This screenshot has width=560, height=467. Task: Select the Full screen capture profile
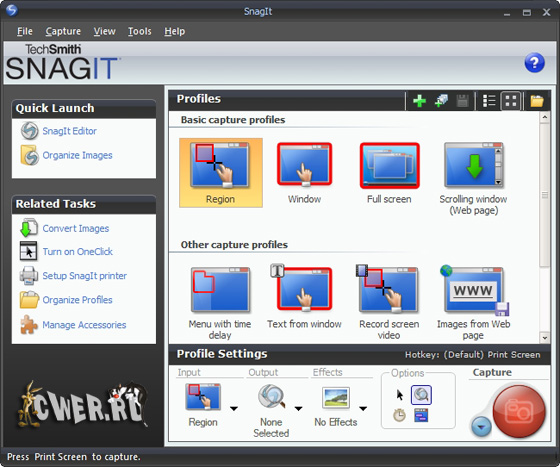click(x=389, y=173)
